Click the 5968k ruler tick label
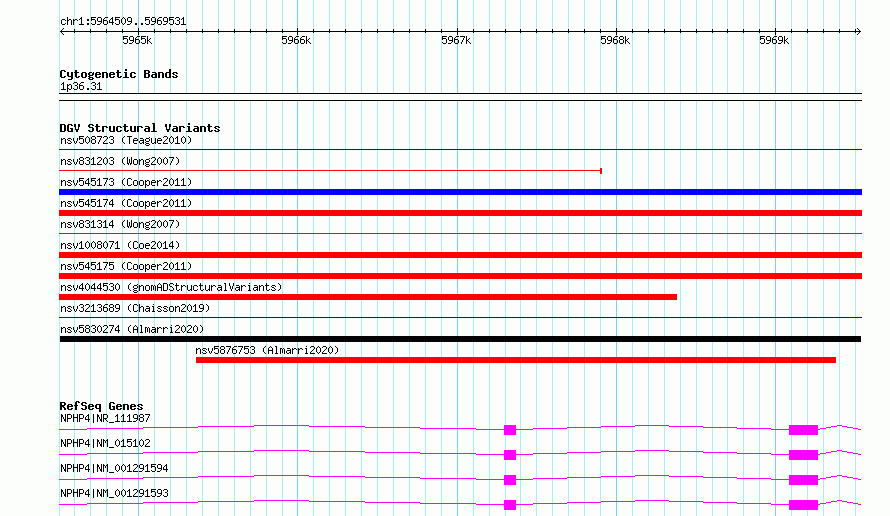This screenshot has width=890, height=516. pyautogui.click(x=615, y=40)
